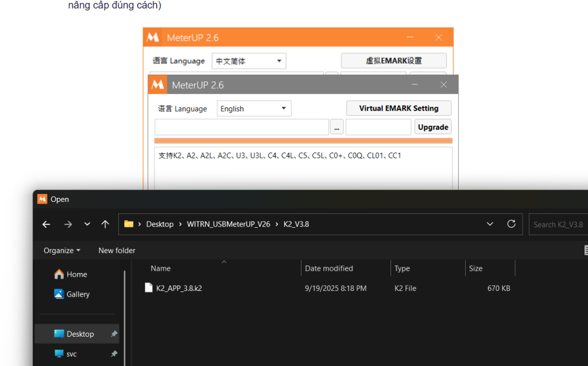This screenshot has width=588, height=366.
Task: Open the Organize menu
Action: 61,251
